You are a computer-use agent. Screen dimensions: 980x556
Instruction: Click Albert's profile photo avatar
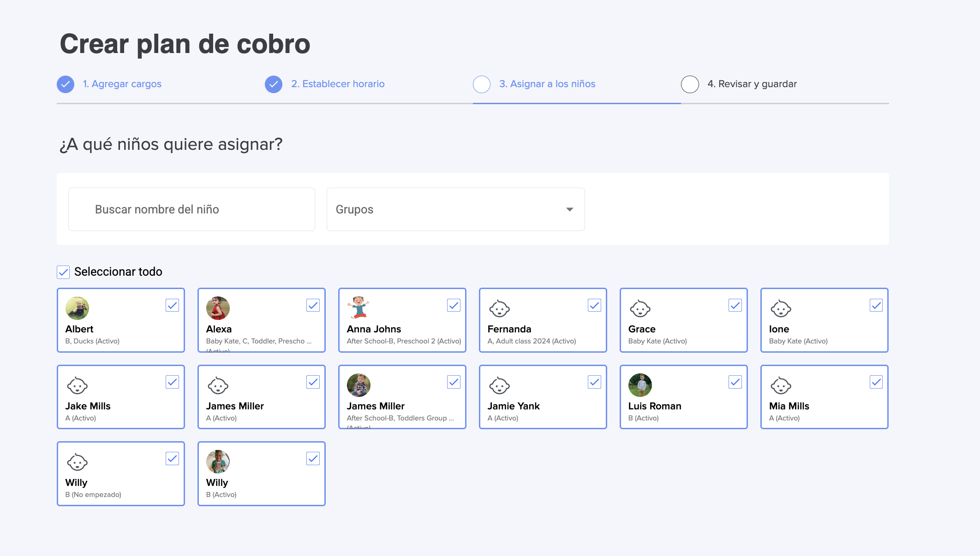click(x=77, y=308)
